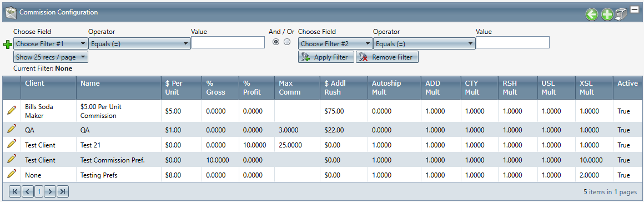Open the Choose Filter #1 dropdown
Image resolution: width=644 pixels, height=202 pixels.
[x=51, y=43]
